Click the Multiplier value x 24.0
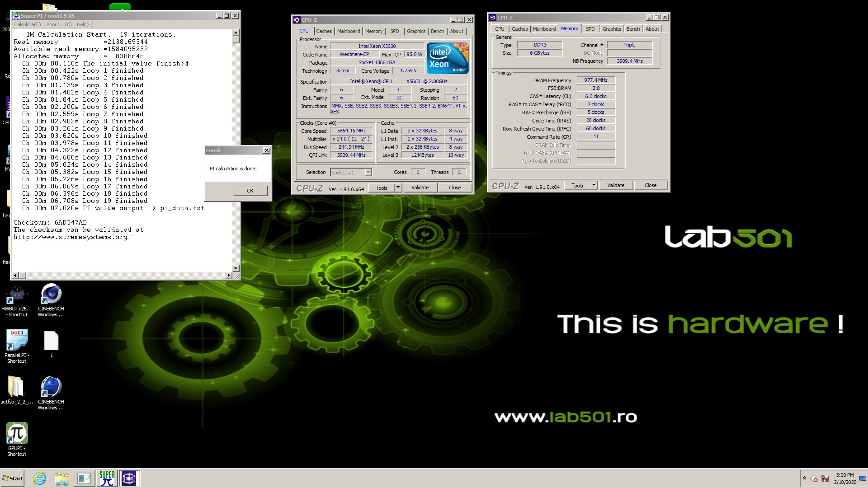 pos(351,139)
